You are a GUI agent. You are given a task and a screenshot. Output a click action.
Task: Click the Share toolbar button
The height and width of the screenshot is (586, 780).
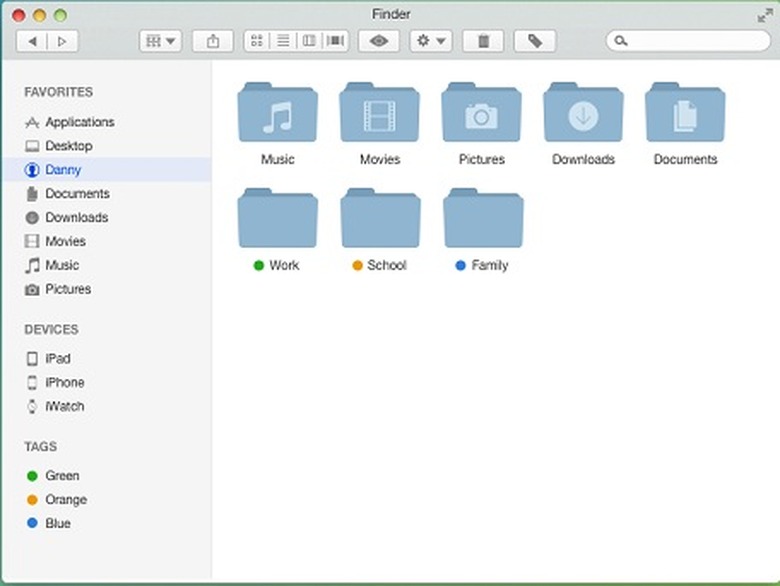click(213, 41)
